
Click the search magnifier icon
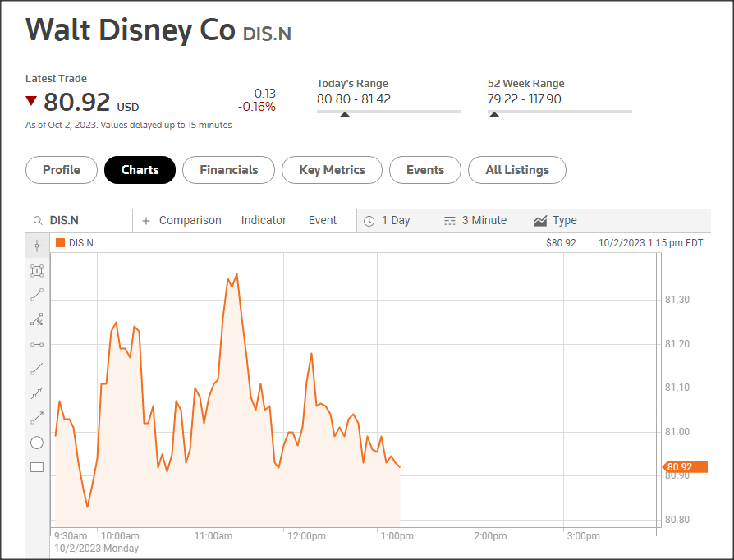tap(38, 221)
